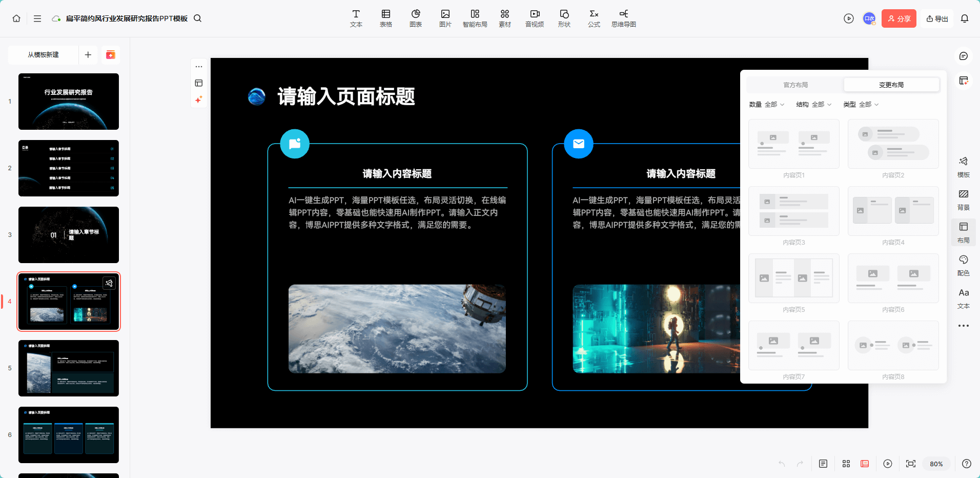
Task: Select the cyan message icon circle
Action: [x=295, y=144]
